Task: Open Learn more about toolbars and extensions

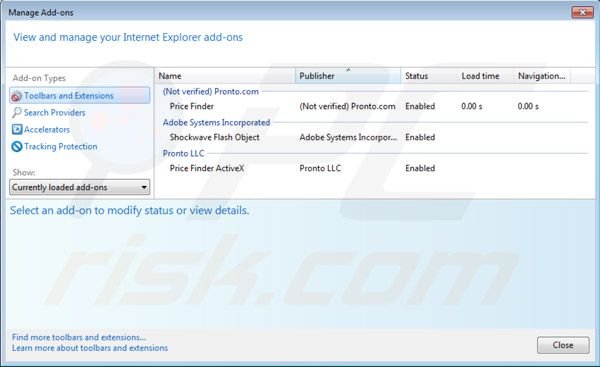Action: click(x=90, y=348)
